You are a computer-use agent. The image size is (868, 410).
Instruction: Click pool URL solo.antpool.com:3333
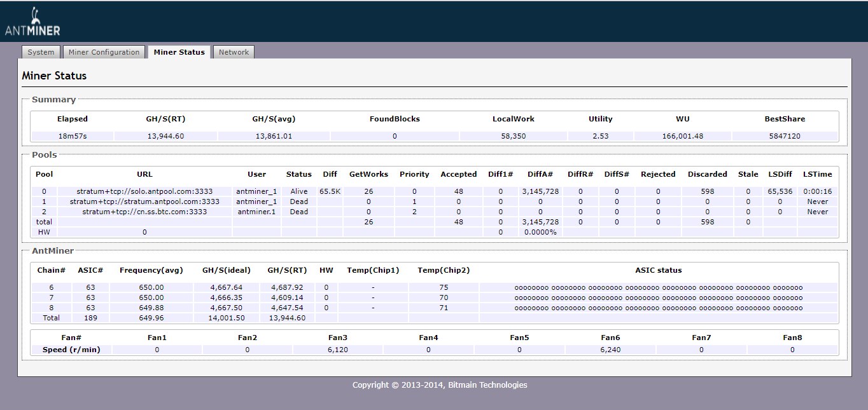(144, 191)
